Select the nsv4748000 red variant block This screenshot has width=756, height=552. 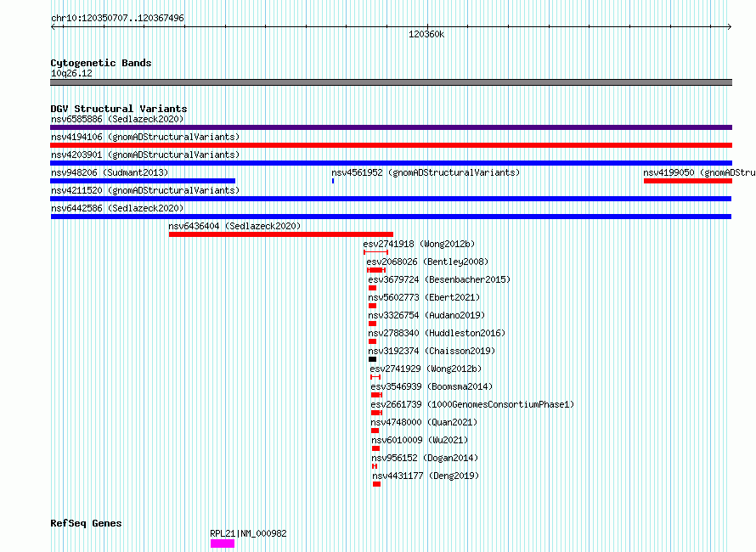tap(375, 431)
